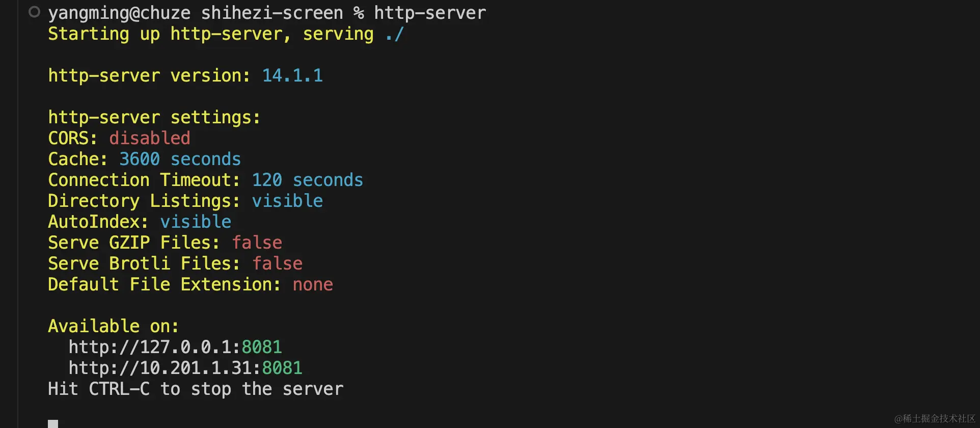Click the Serve GZIP Files false value
The width and height of the screenshot is (980, 428).
point(257,243)
